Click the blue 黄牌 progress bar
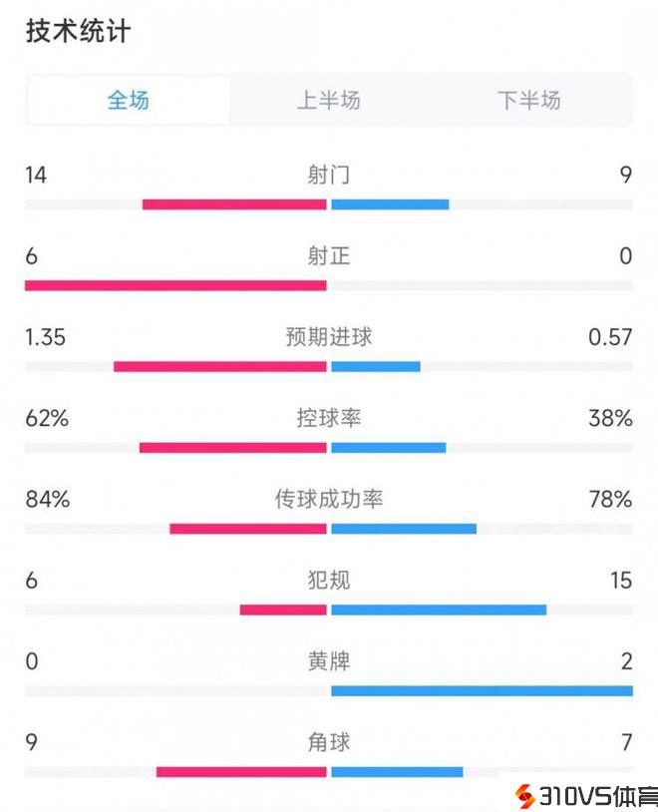658x812 pixels. pyautogui.click(x=482, y=690)
